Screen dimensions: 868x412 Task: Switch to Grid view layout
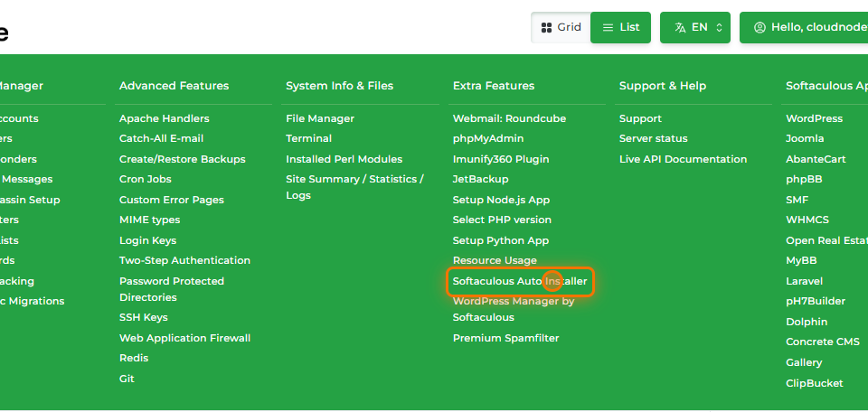click(561, 27)
